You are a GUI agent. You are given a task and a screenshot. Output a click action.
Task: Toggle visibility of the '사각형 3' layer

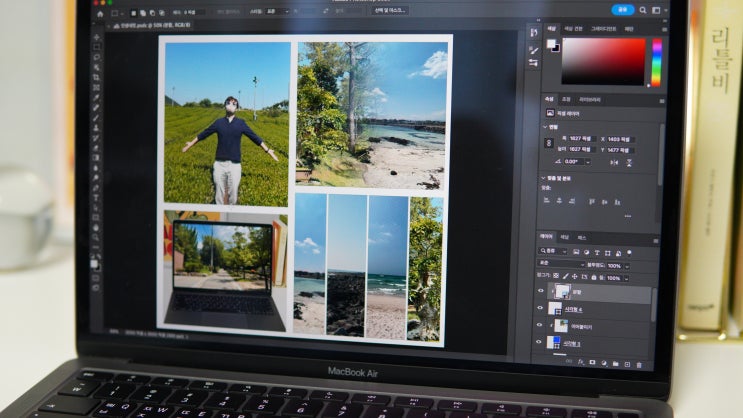[x=541, y=342]
